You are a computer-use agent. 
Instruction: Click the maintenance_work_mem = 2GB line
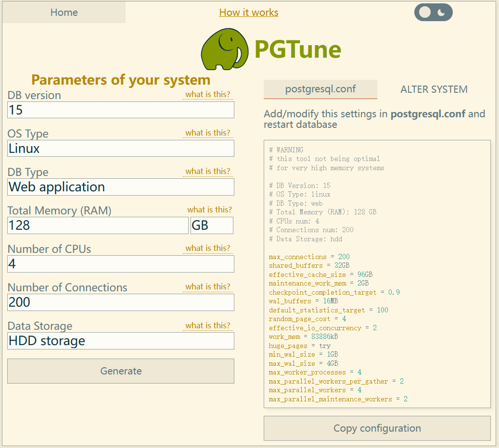click(x=319, y=283)
